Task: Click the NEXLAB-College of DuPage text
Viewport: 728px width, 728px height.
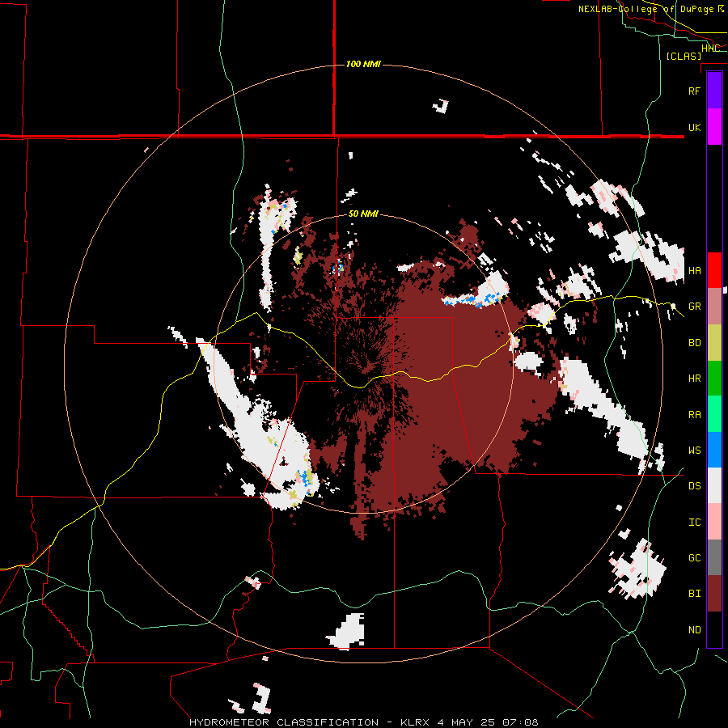Action: (645, 9)
